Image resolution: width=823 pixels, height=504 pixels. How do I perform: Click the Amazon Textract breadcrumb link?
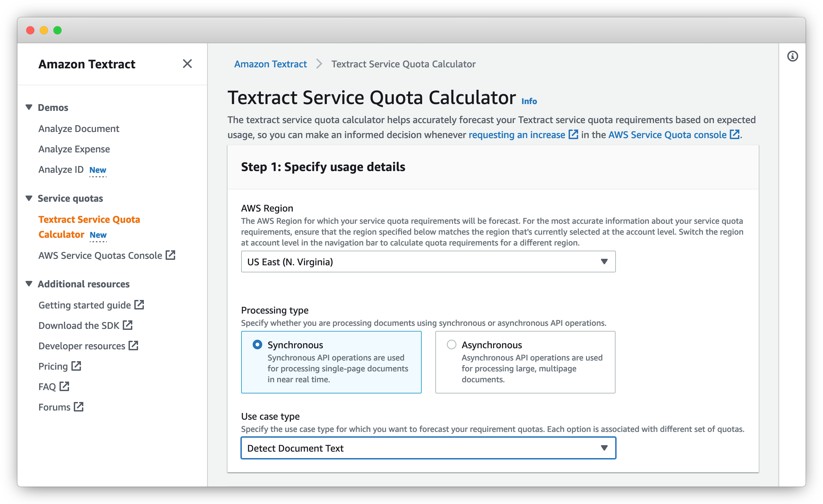[x=270, y=64]
